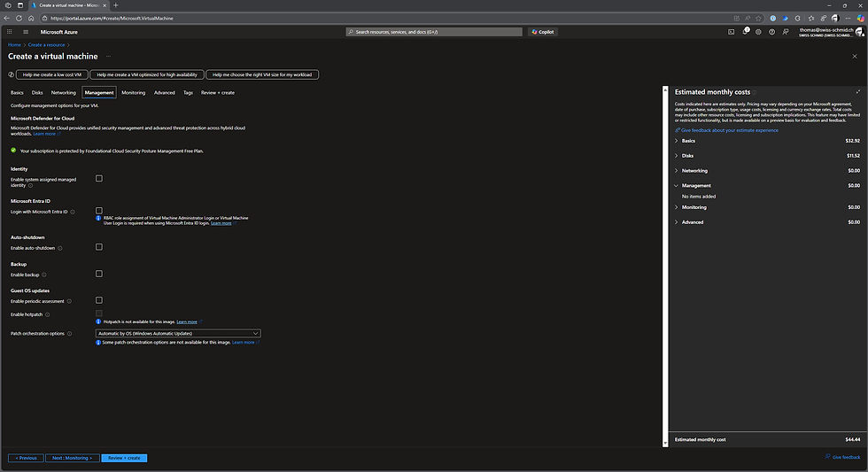Click the blue Review + create button
Image resolution: width=868 pixels, height=472 pixels.
tap(124, 458)
